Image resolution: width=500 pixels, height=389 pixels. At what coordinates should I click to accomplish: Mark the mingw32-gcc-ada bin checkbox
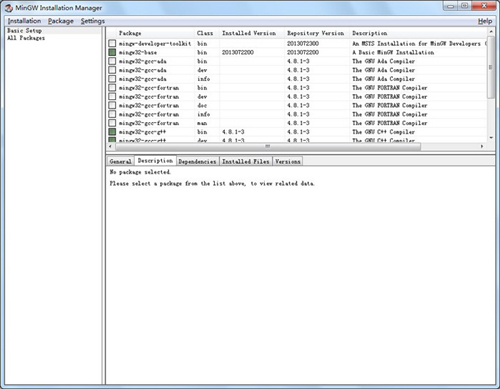coord(112,61)
